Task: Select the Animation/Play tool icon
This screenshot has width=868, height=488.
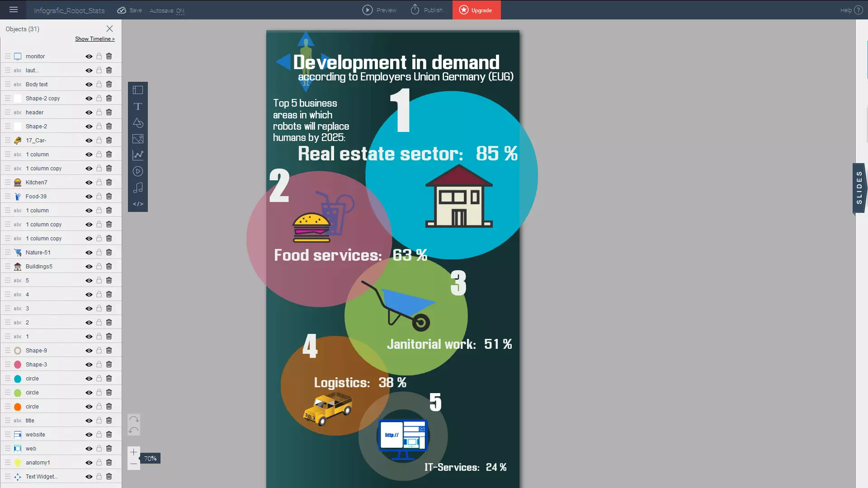Action: tap(138, 172)
